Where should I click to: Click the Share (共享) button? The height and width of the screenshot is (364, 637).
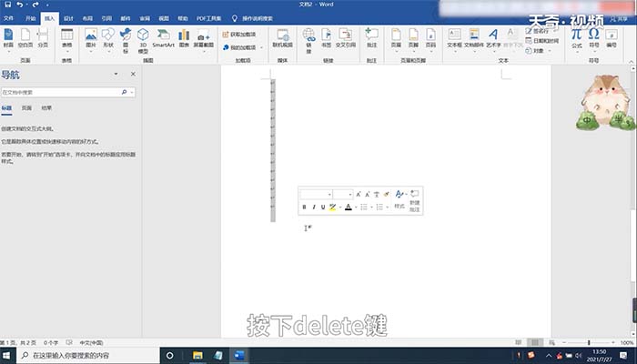click(619, 19)
